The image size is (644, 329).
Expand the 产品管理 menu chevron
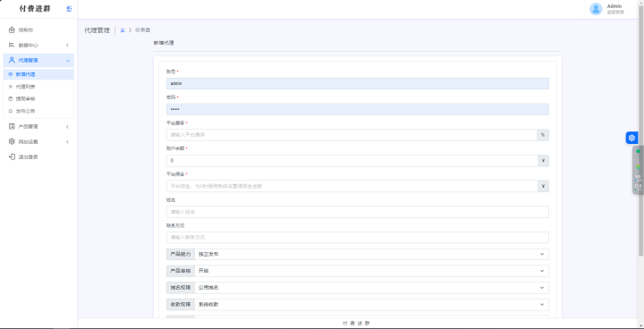pos(67,127)
